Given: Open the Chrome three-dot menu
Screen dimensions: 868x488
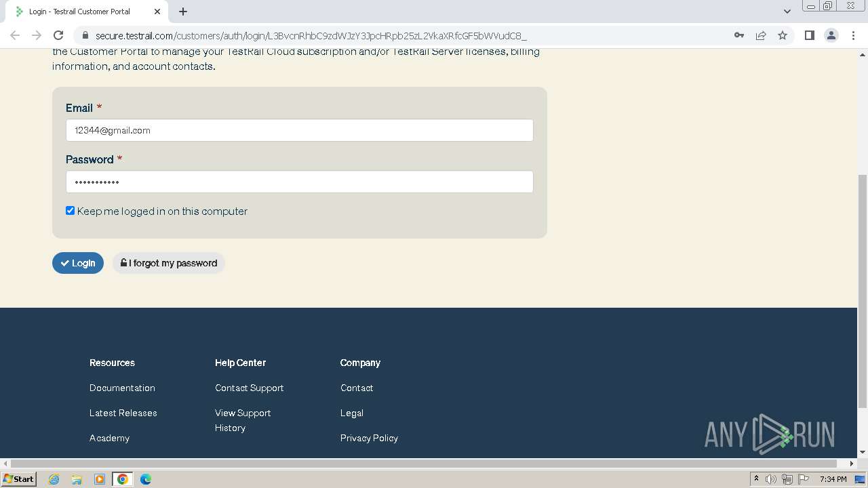Looking at the screenshot, I should click(853, 35).
